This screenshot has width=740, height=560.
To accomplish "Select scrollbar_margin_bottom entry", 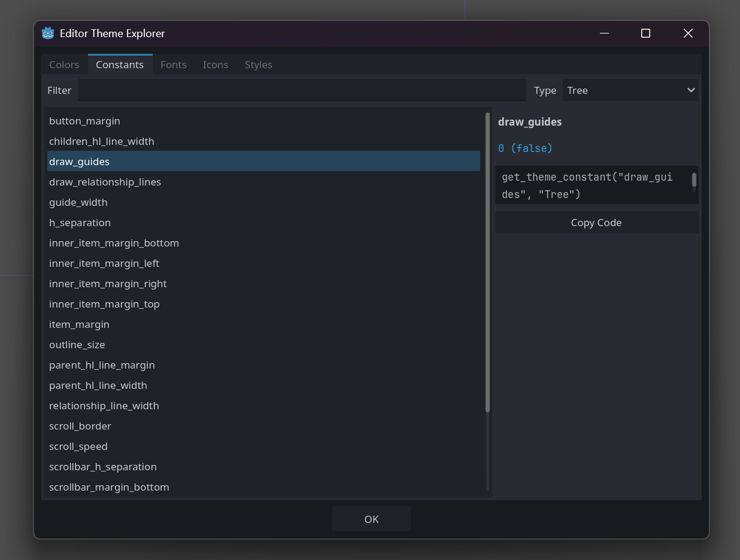I will 263,487.
